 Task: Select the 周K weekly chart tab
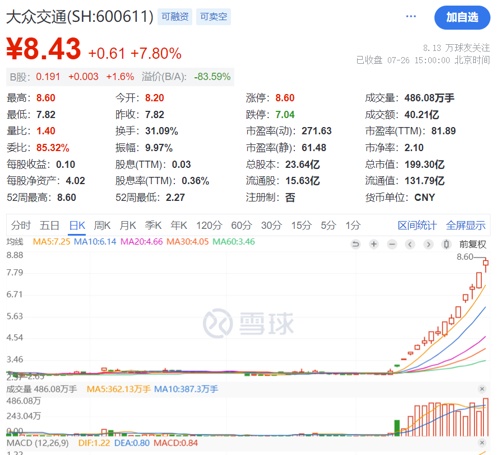point(102,225)
